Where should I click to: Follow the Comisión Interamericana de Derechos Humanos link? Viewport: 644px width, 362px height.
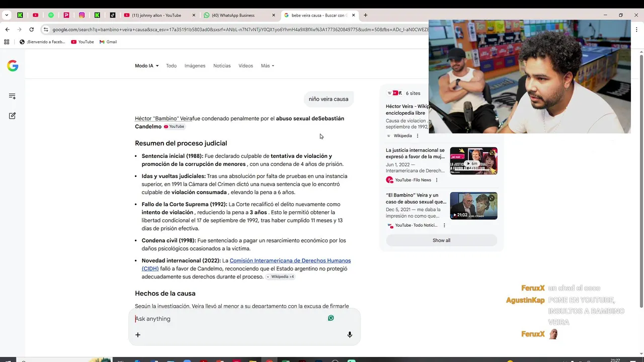(246, 264)
